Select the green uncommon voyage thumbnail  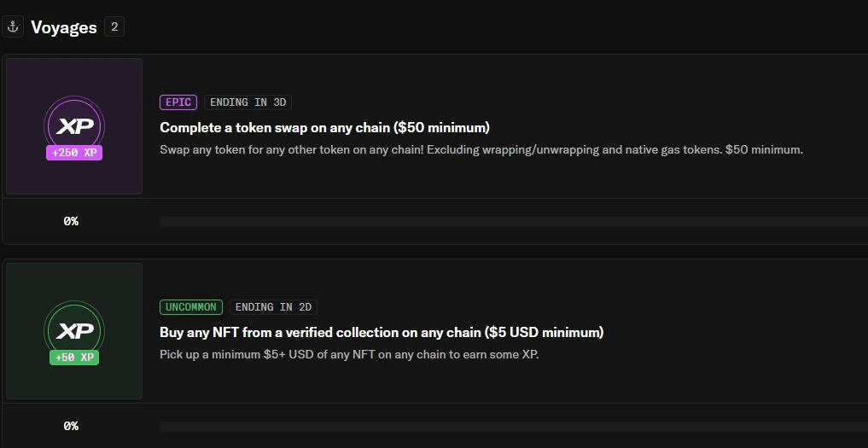[x=74, y=331]
